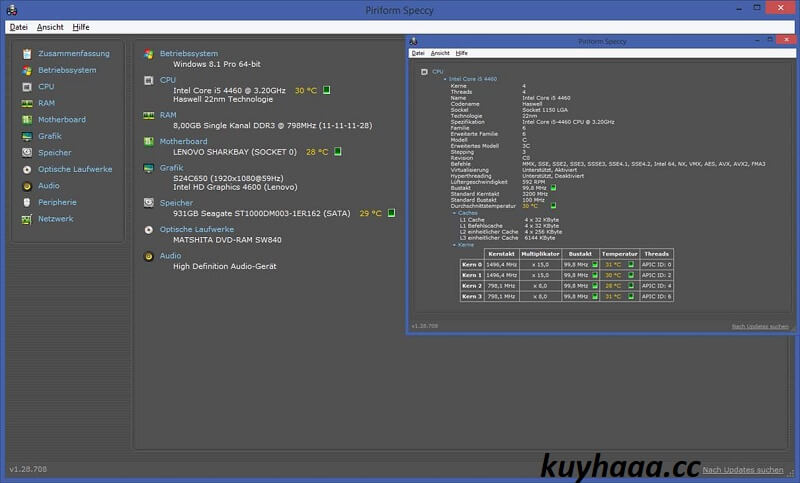The width and height of the screenshot is (800, 483).
Task: Click green Motherboard temperature graph icon
Action: [x=337, y=151]
